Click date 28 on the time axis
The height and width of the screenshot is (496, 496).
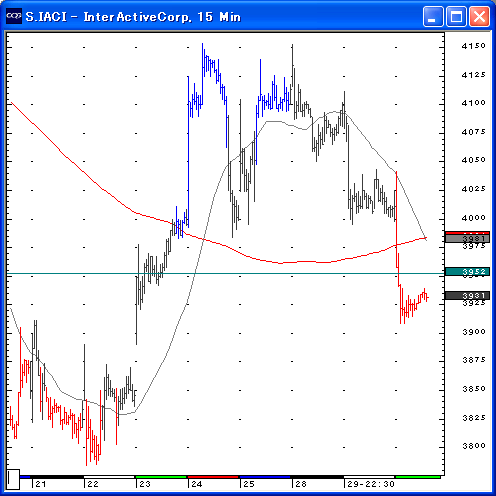click(301, 484)
